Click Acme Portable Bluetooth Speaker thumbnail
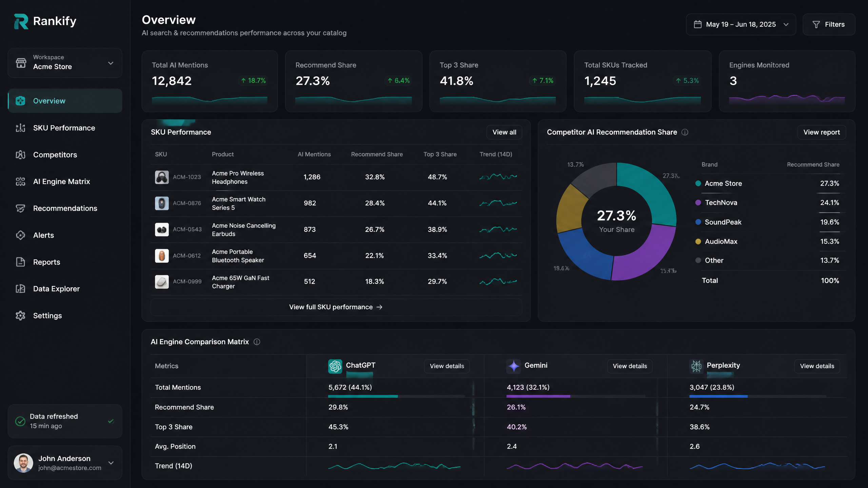Image resolution: width=868 pixels, height=488 pixels. (162, 256)
